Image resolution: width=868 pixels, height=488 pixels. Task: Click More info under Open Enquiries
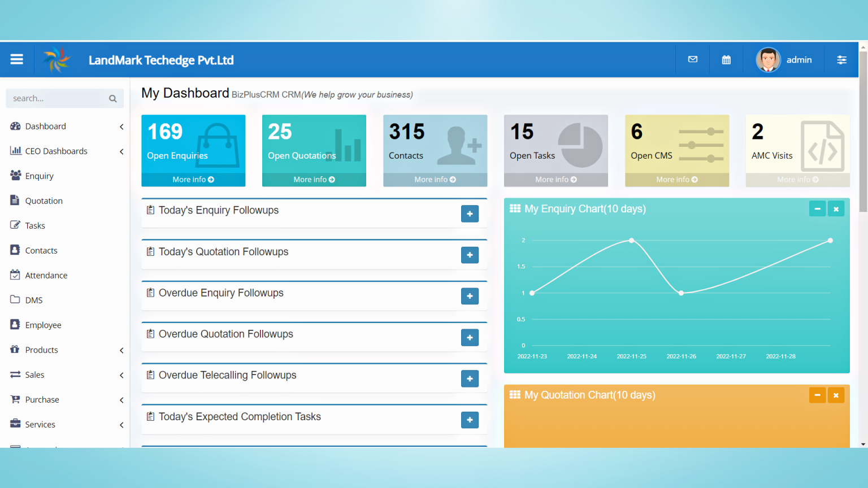pos(193,180)
